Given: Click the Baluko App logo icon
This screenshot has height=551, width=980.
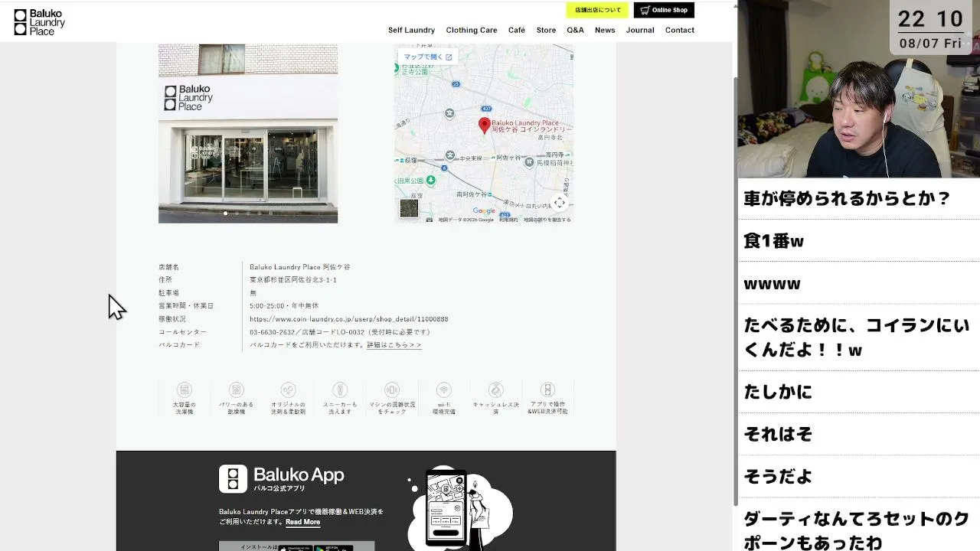Looking at the screenshot, I should [234, 479].
